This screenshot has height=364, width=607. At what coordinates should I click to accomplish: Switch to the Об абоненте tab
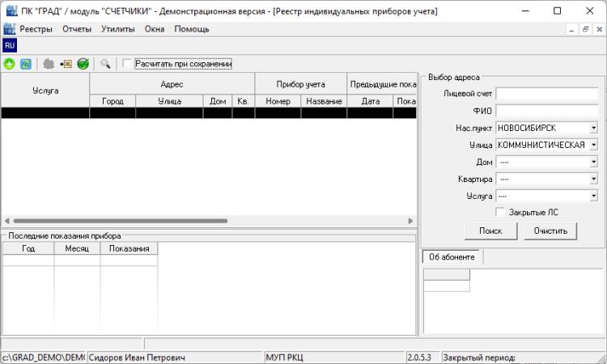452,257
